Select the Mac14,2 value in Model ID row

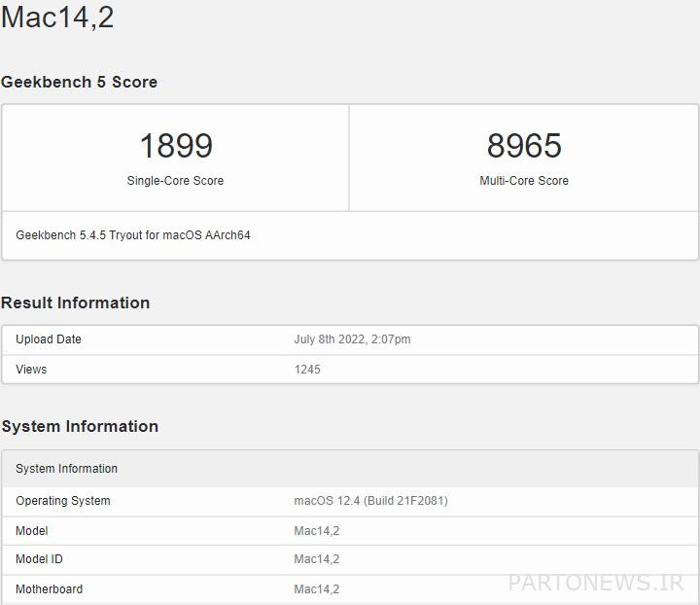[x=317, y=559]
